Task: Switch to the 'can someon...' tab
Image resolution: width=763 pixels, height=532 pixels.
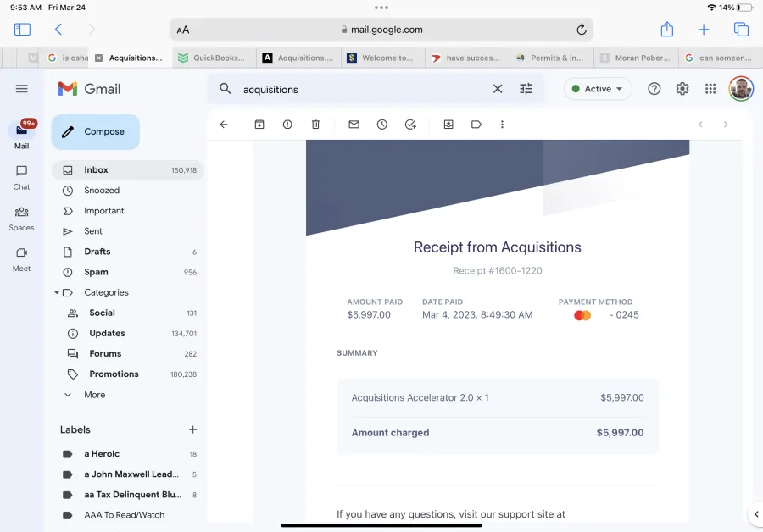Action: pos(721,58)
